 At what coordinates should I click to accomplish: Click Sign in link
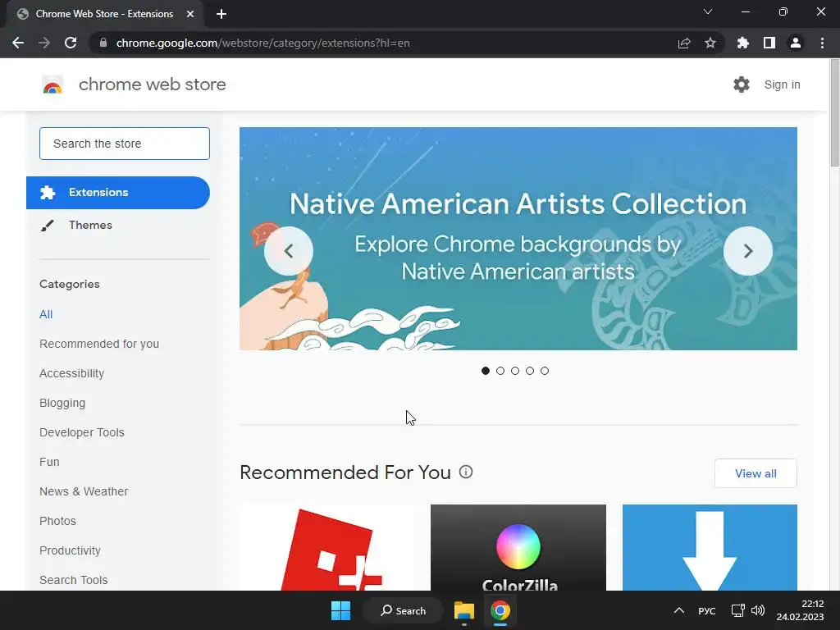782,84
